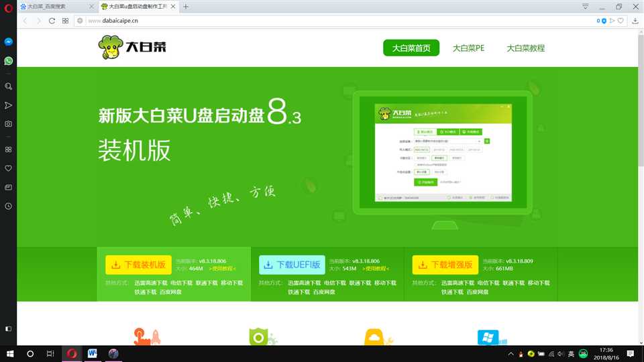The image size is (644, 362).
Task: Click 电信下载 for 装机版
Action: (x=182, y=283)
